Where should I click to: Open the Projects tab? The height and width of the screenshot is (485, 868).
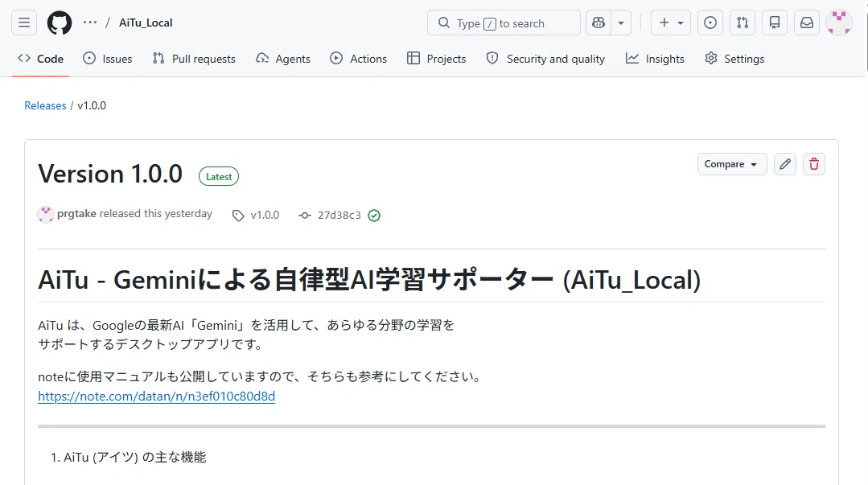click(436, 59)
